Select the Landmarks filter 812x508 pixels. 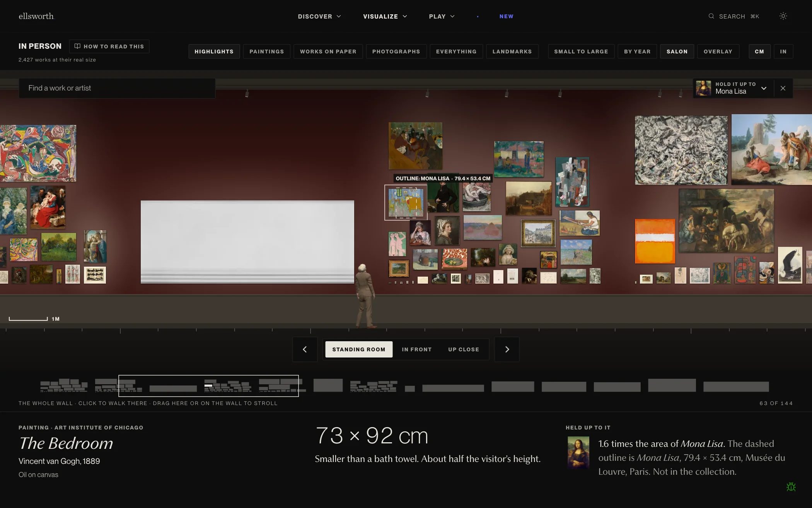pos(512,51)
